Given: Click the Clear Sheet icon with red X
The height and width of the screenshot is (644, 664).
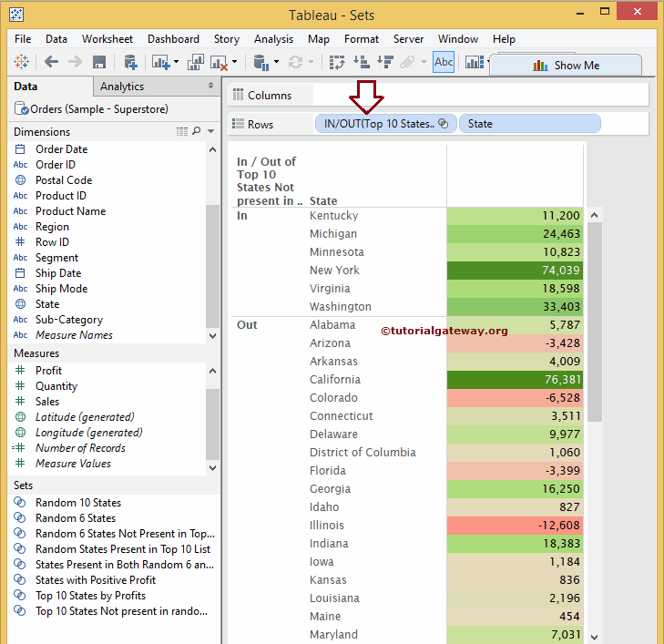Looking at the screenshot, I should click(219, 62).
